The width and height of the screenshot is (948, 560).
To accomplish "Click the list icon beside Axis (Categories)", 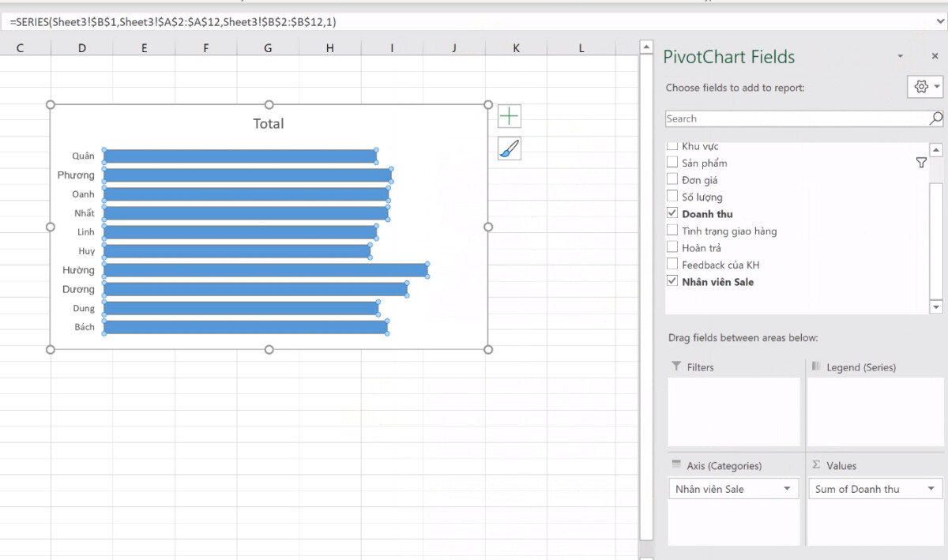I will click(x=675, y=465).
